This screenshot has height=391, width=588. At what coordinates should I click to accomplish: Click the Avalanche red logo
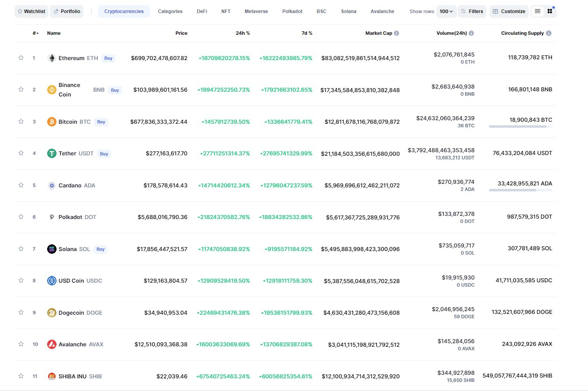coord(51,344)
